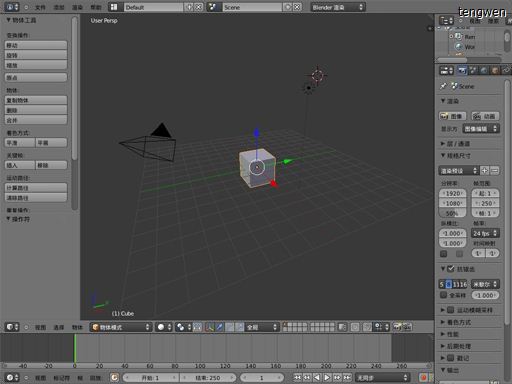Open the object mode dropdown
512x384 pixels.
tap(121, 327)
